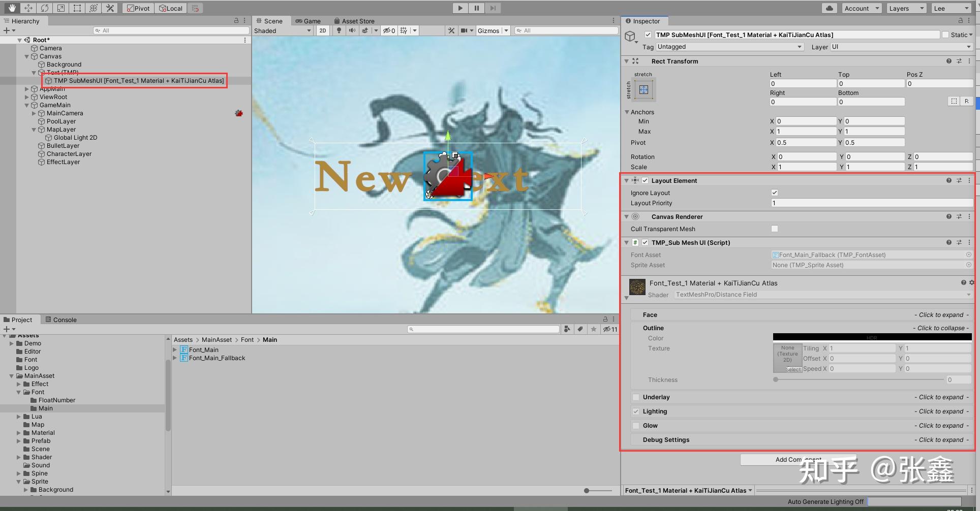The image size is (980, 511).
Task: Select the Rotate tool
Action: coord(44,8)
